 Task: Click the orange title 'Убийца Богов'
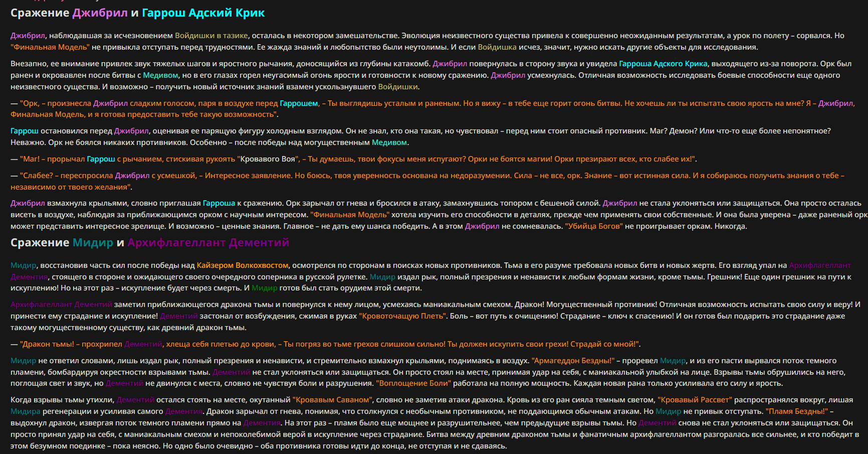(x=594, y=226)
